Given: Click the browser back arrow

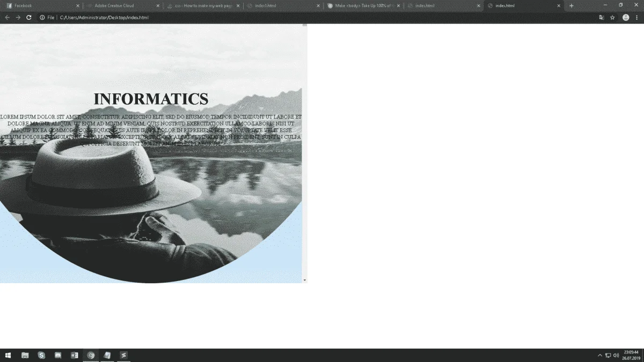Looking at the screenshot, I should point(7,18).
